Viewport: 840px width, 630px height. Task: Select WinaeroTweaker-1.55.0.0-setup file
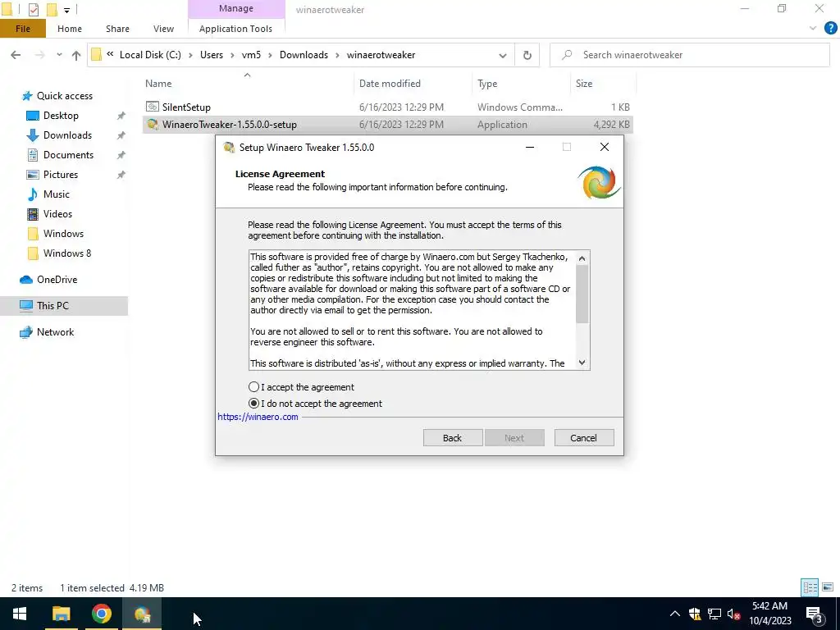coord(387,125)
